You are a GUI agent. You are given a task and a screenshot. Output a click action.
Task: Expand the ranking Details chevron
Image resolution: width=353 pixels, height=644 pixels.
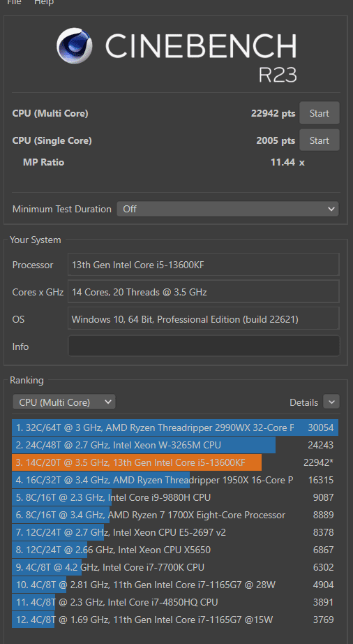click(331, 402)
